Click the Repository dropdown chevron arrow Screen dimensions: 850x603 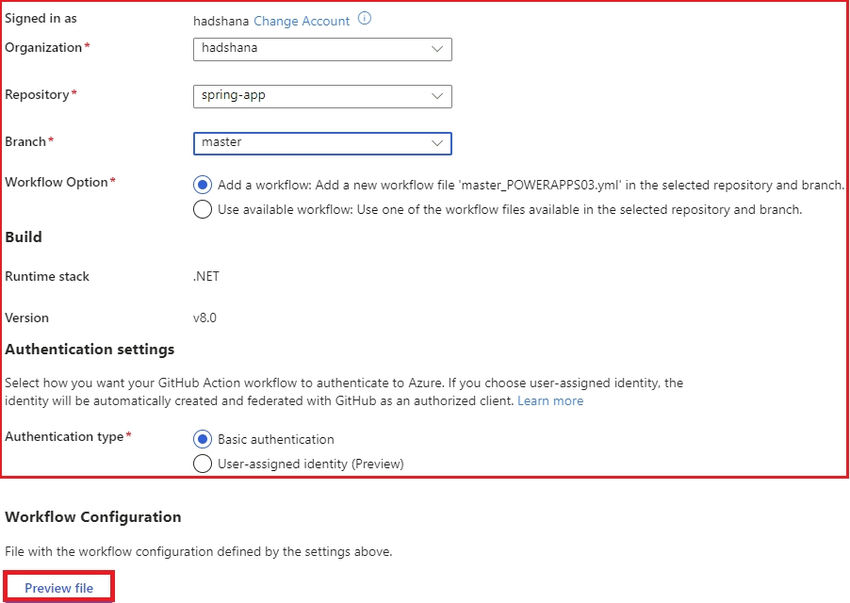point(437,96)
